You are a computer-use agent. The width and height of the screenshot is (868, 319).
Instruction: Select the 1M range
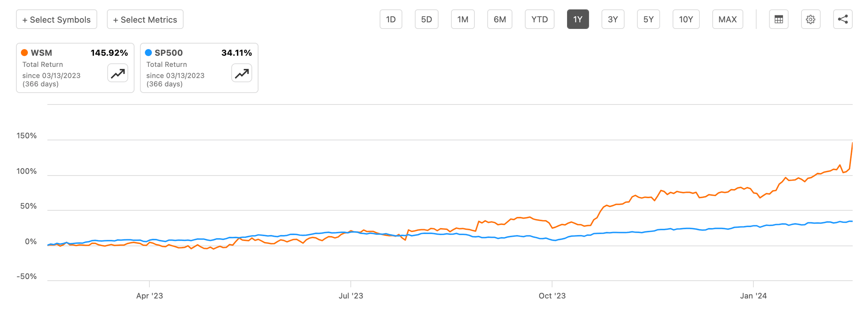coord(463,20)
